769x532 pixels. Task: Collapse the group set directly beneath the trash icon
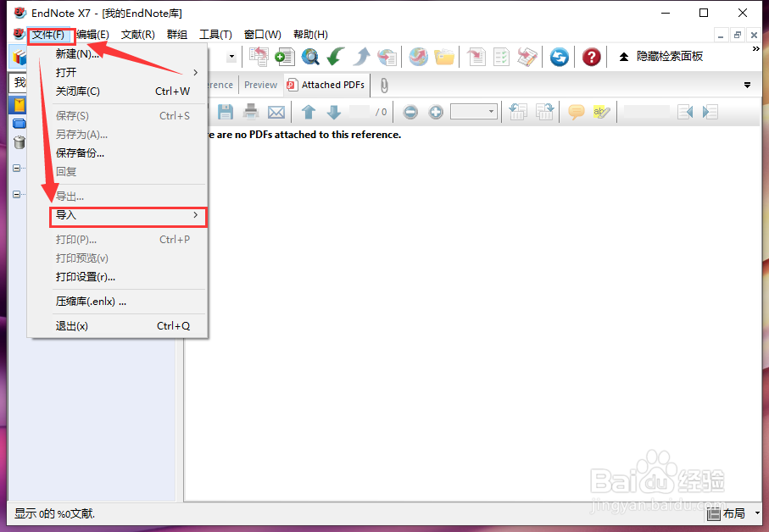[17, 168]
